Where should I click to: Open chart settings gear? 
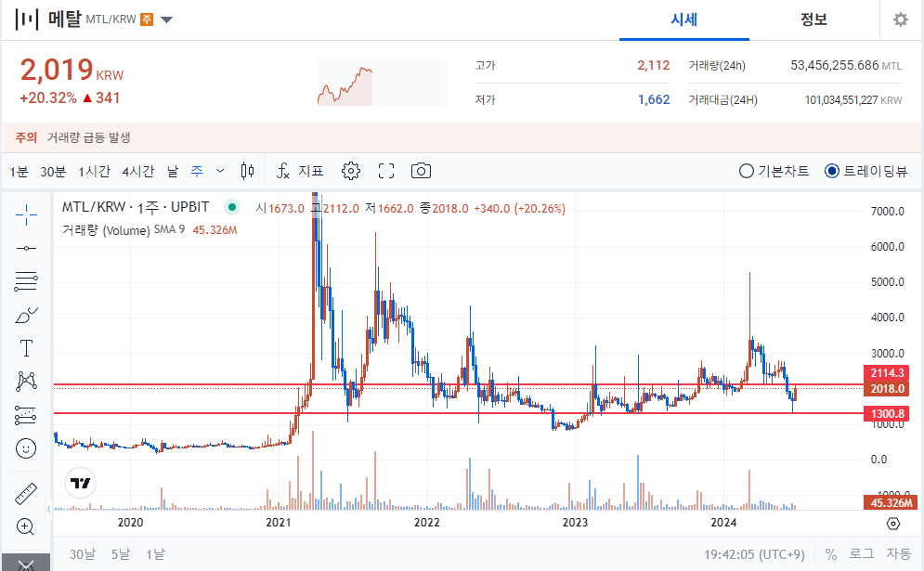(x=350, y=171)
